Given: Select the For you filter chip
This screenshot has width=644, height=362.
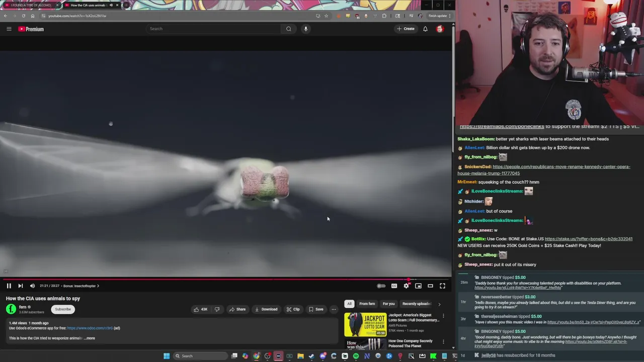Looking at the screenshot, I should (x=388, y=304).
